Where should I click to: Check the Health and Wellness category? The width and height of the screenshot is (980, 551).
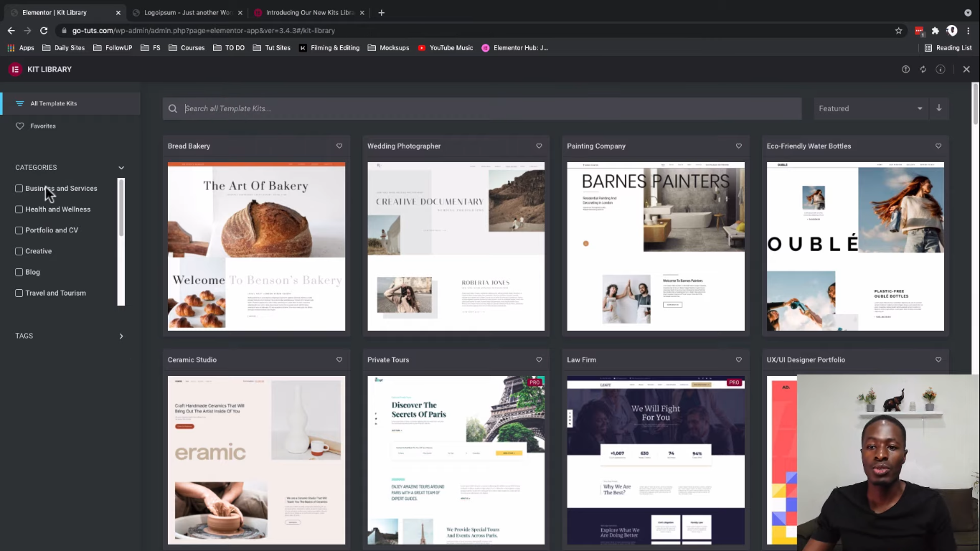pos(19,209)
